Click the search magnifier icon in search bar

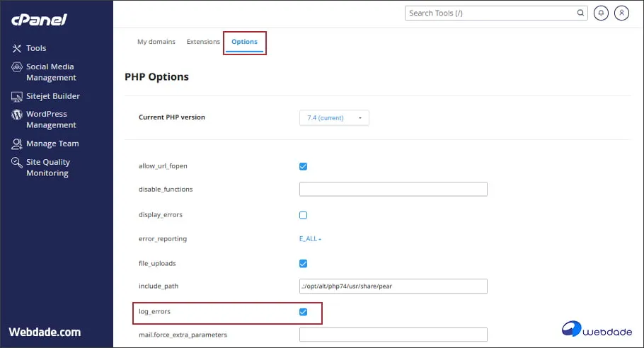(580, 13)
